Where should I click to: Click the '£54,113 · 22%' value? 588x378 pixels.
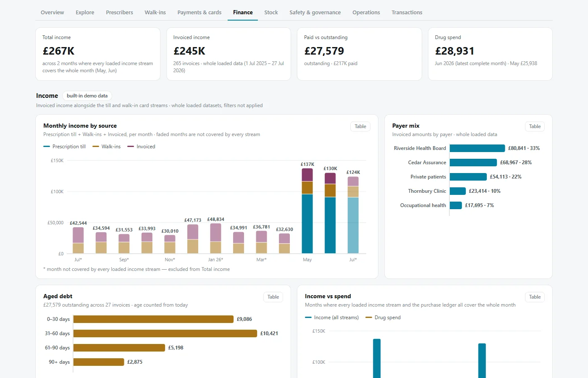coord(506,177)
